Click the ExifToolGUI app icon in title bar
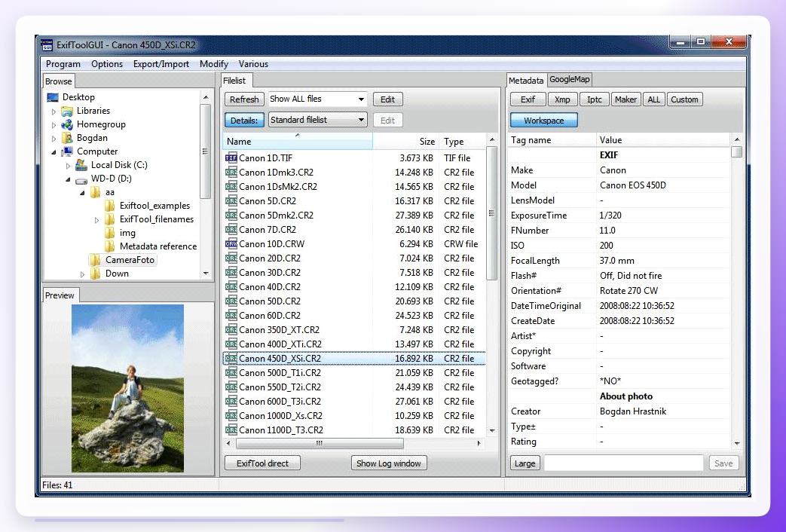This screenshot has width=786, height=532. [x=47, y=44]
